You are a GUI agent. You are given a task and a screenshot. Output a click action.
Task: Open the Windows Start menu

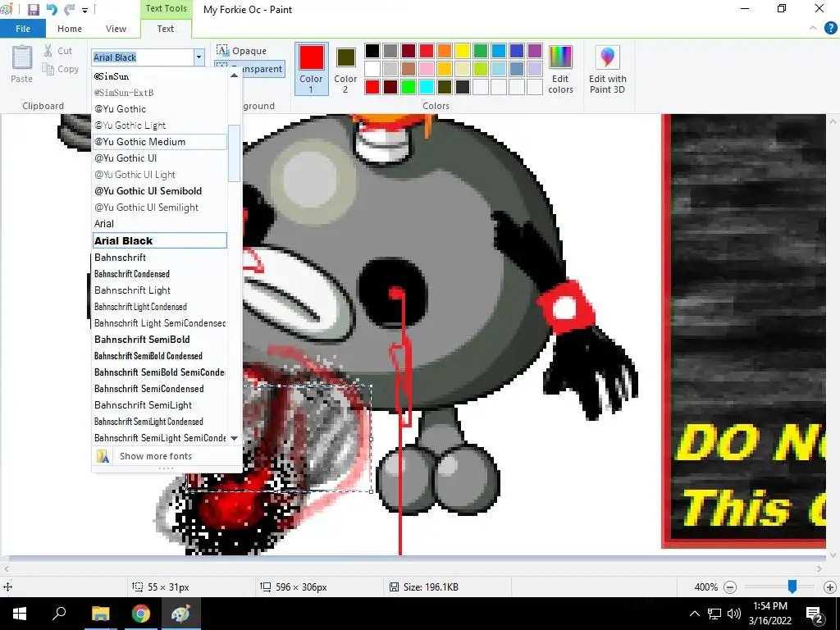[x=20, y=614]
